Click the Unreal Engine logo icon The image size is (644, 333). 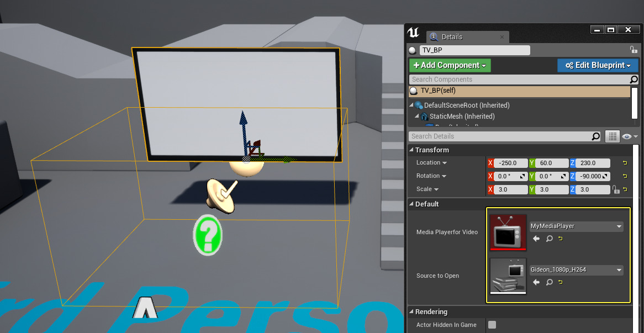click(x=414, y=33)
